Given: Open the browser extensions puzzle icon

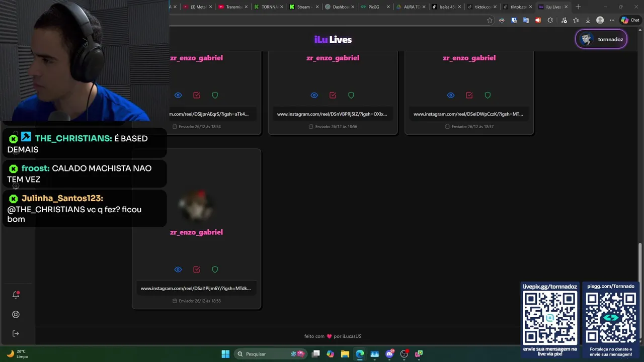Looking at the screenshot, I should (550, 20).
